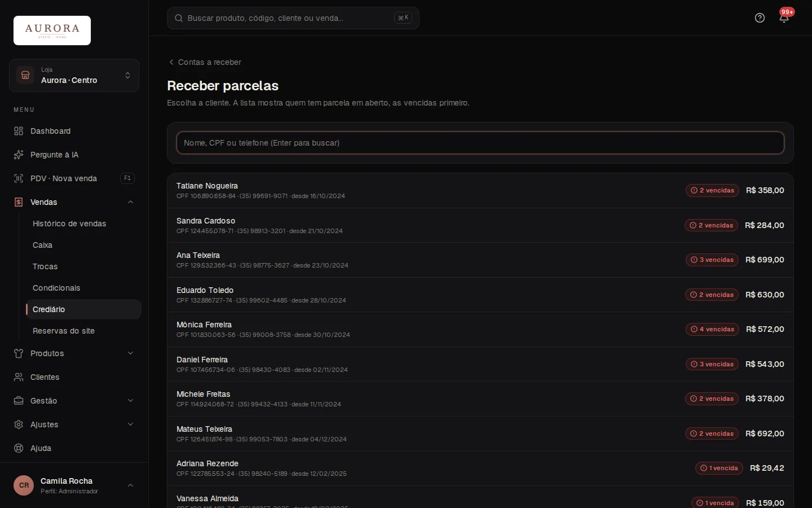The height and width of the screenshot is (508, 812).
Task: Click the Vendas receipt icon
Action: (19, 202)
